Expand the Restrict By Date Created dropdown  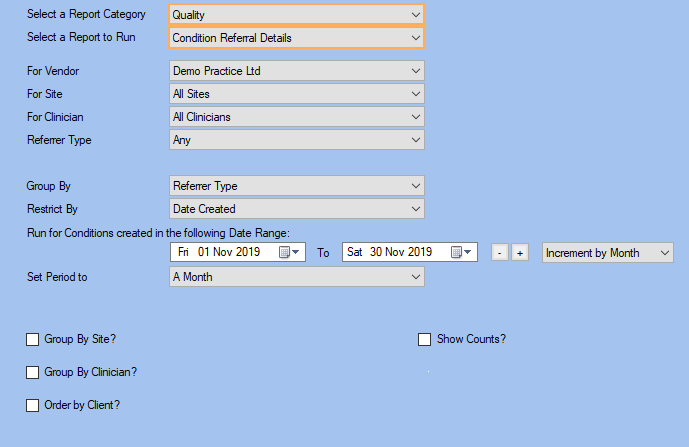pyautogui.click(x=297, y=209)
